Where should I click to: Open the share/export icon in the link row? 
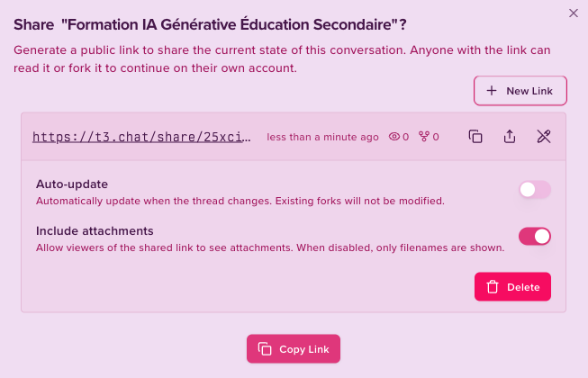click(510, 137)
